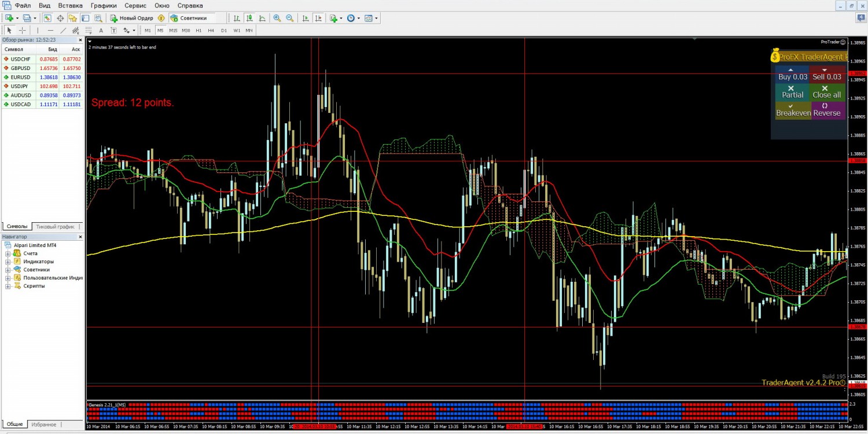This screenshot has height=434, width=868.
Task: Select the Fibonacci retracement tool
Action: click(x=88, y=30)
